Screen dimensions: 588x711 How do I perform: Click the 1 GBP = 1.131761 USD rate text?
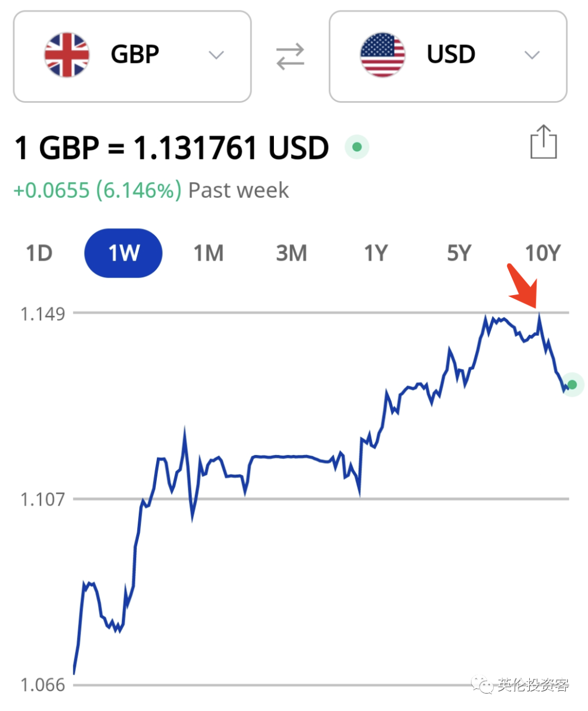pos(172,148)
